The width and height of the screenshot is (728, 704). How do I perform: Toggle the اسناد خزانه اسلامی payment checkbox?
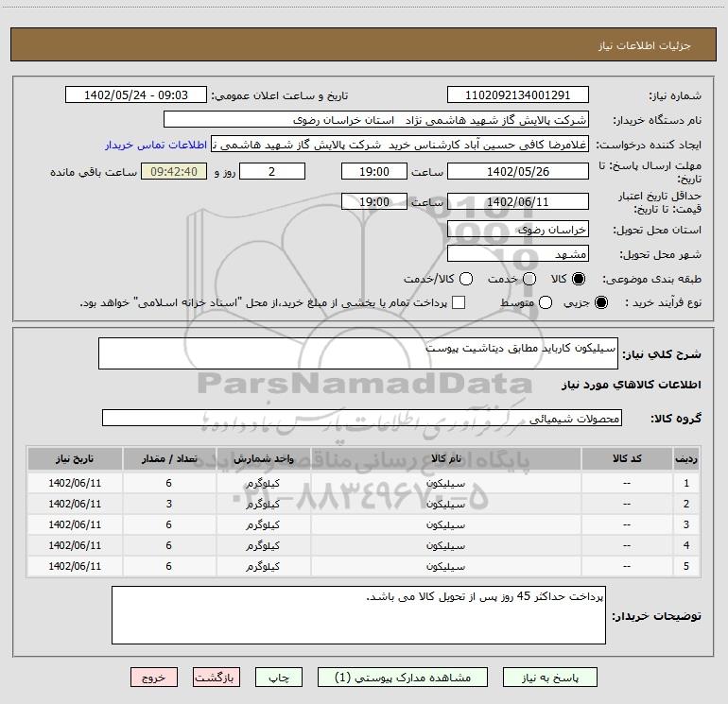click(459, 302)
